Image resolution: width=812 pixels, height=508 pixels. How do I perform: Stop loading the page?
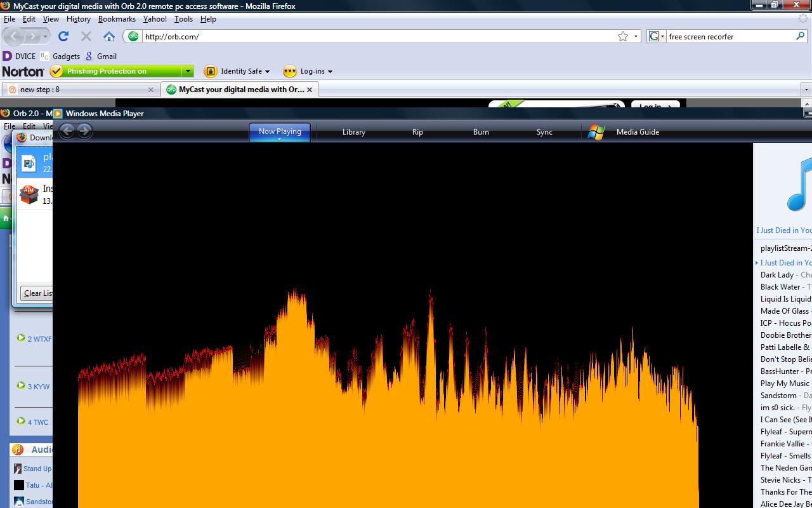pos(86,36)
